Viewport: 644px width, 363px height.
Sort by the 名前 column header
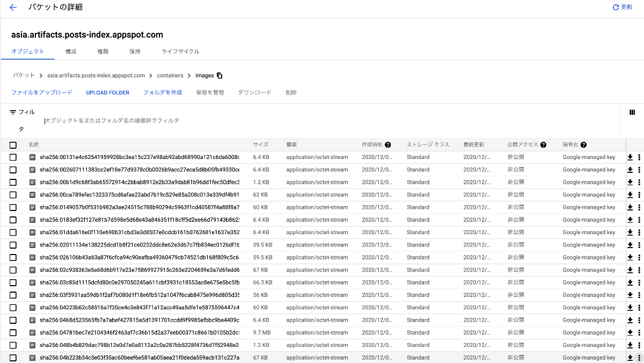point(34,145)
